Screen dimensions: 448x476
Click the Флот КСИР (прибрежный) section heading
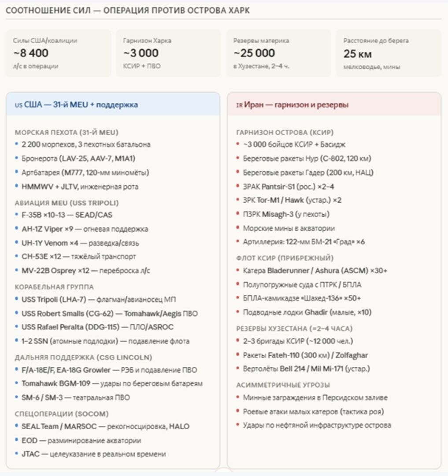pyautogui.click(x=285, y=258)
